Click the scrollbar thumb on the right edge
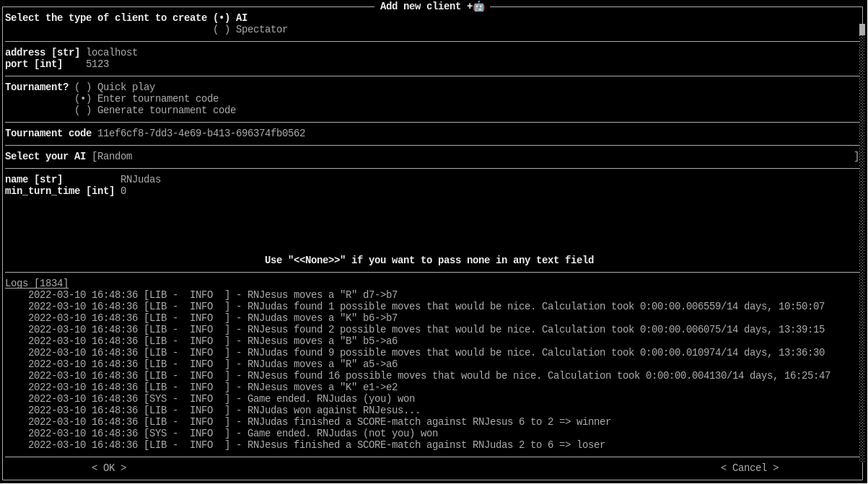The width and height of the screenshot is (868, 484). click(x=862, y=30)
